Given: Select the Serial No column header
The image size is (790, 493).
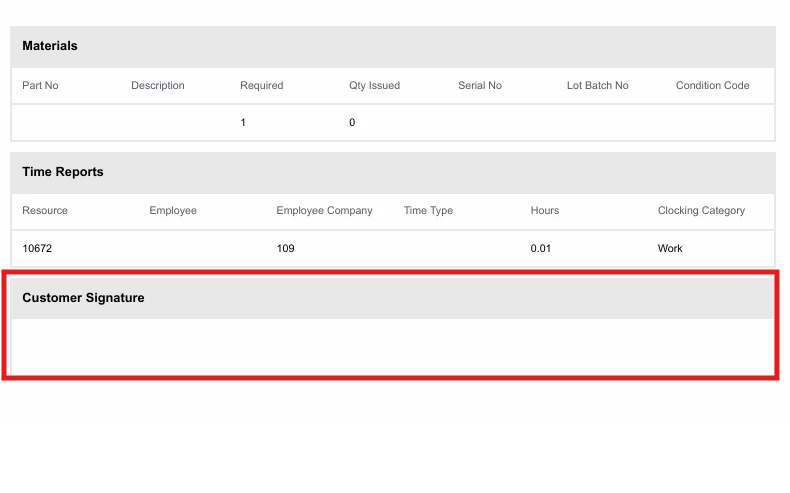Looking at the screenshot, I should tap(480, 86).
